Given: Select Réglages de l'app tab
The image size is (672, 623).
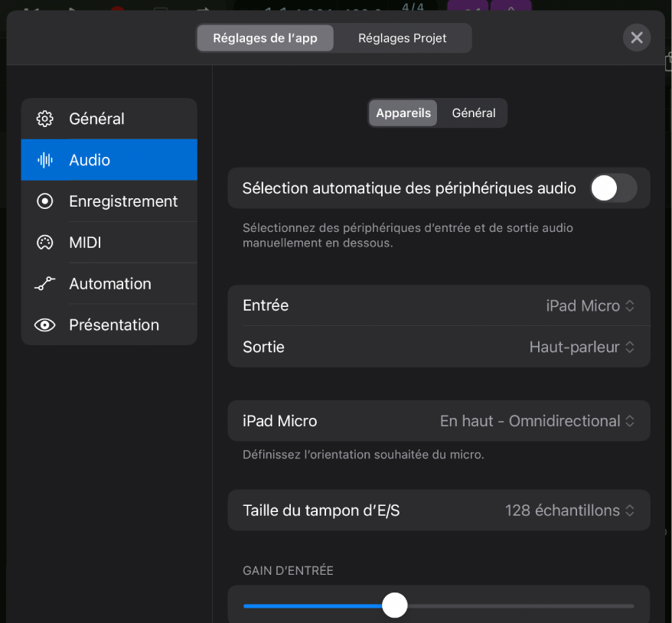Looking at the screenshot, I should coord(265,38).
